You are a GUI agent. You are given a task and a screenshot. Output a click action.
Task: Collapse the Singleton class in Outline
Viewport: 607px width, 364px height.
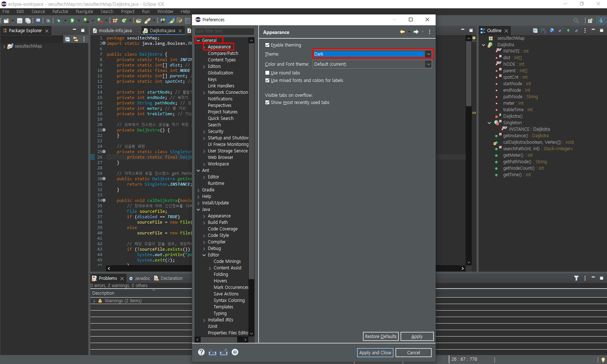pos(490,123)
